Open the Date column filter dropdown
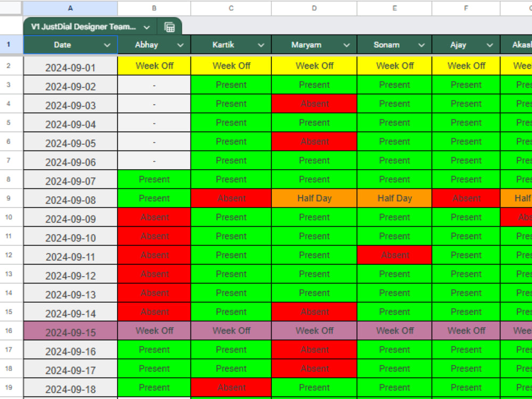Screen dimensions: 532x399 point(107,45)
